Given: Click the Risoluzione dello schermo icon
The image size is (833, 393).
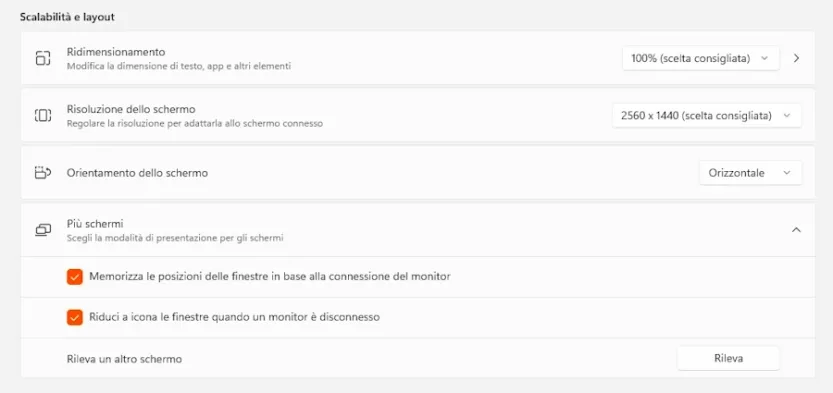Looking at the screenshot, I should (42, 115).
